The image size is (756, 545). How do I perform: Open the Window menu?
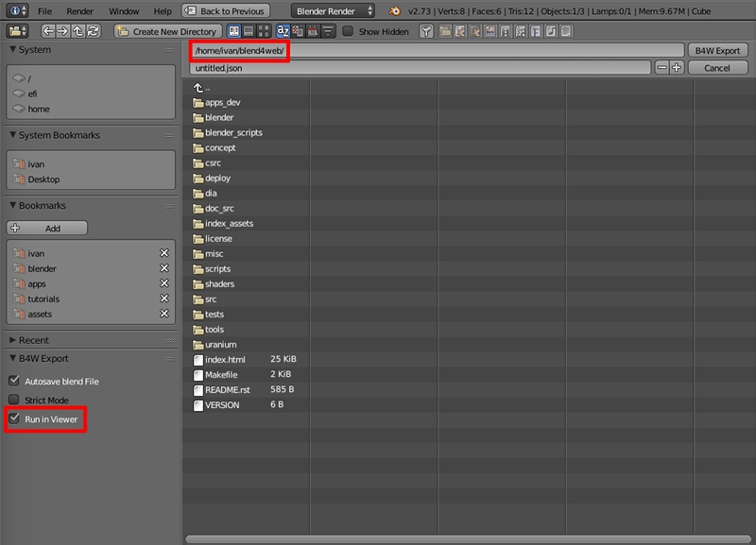pyautogui.click(x=124, y=11)
